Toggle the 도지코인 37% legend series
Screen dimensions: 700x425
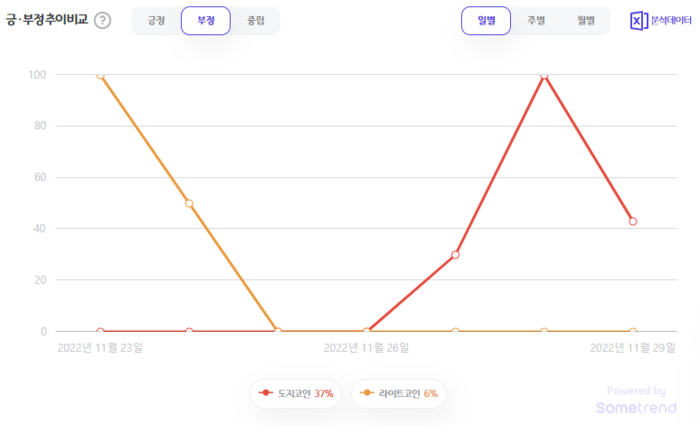tap(296, 393)
